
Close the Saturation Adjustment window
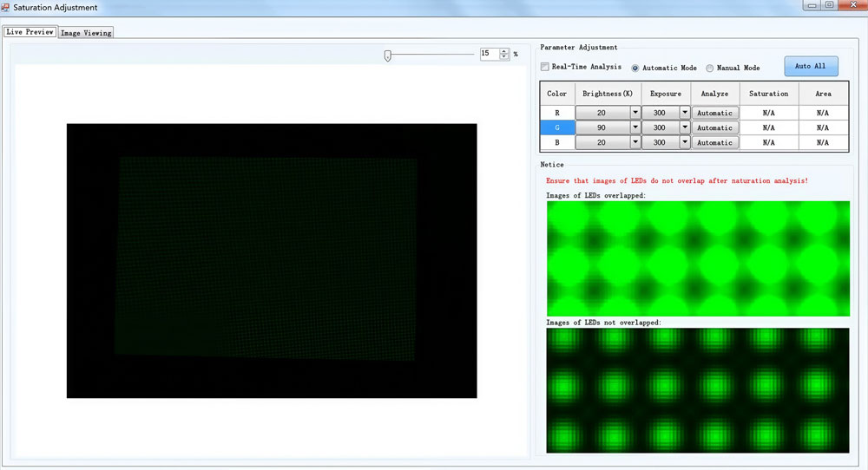coord(853,5)
